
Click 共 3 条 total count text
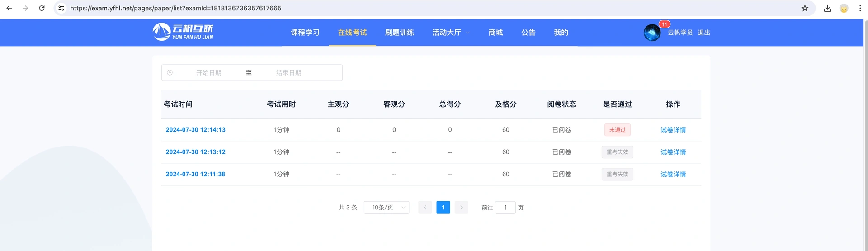[x=348, y=208]
